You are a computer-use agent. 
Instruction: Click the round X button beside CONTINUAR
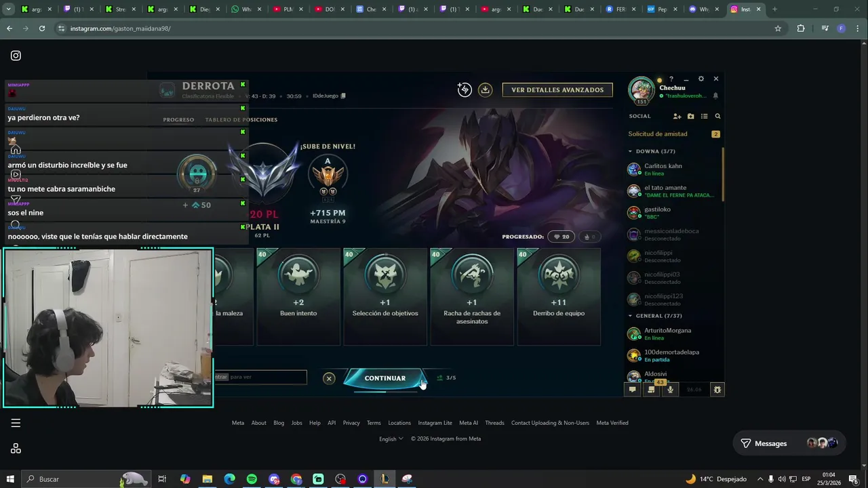(329, 378)
